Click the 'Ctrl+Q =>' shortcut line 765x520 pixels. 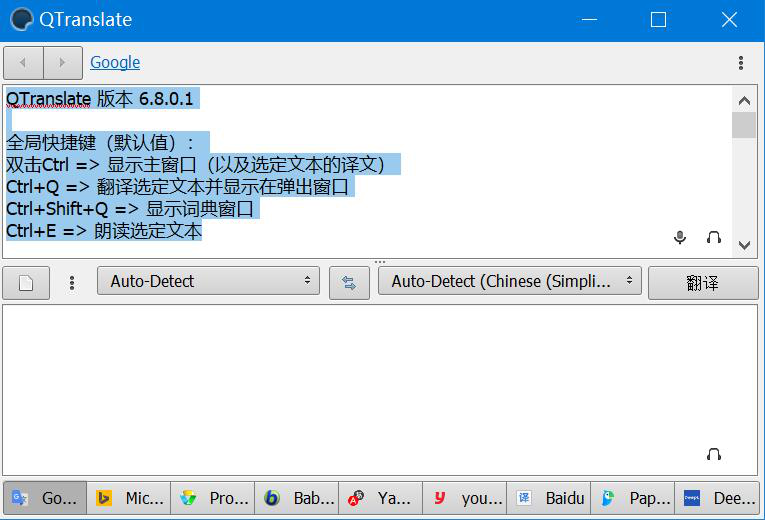coord(178,187)
